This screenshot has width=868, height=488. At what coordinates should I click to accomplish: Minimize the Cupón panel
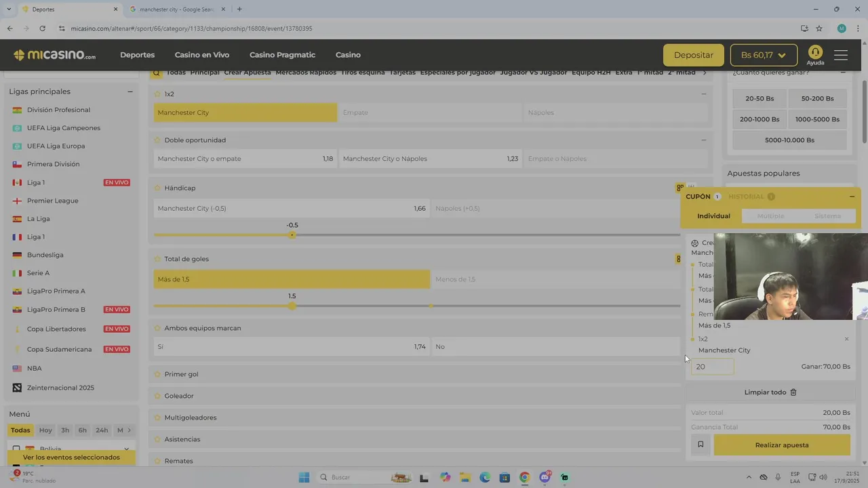[852, 197]
